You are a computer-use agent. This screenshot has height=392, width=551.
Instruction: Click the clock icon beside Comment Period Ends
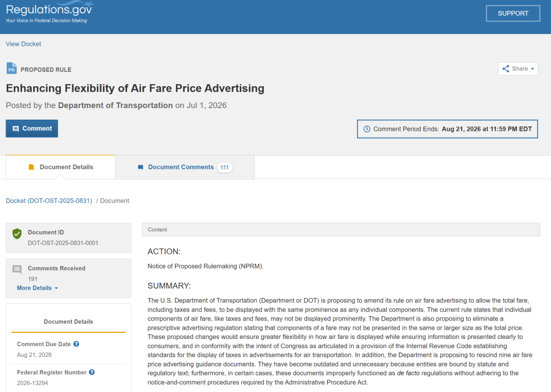pos(366,129)
